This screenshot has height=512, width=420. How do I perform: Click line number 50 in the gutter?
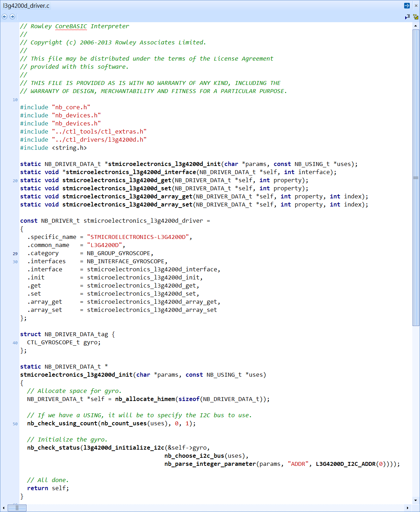[15, 424]
